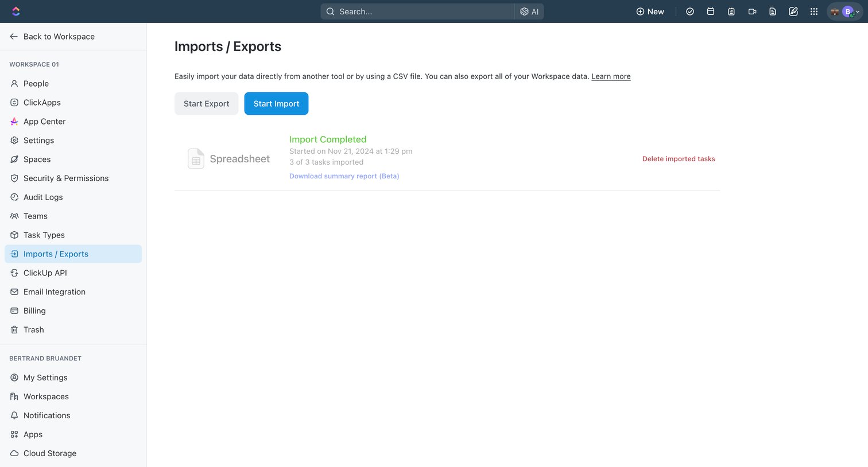Click the Start Export button
This screenshot has height=467, width=868.
pyautogui.click(x=206, y=104)
